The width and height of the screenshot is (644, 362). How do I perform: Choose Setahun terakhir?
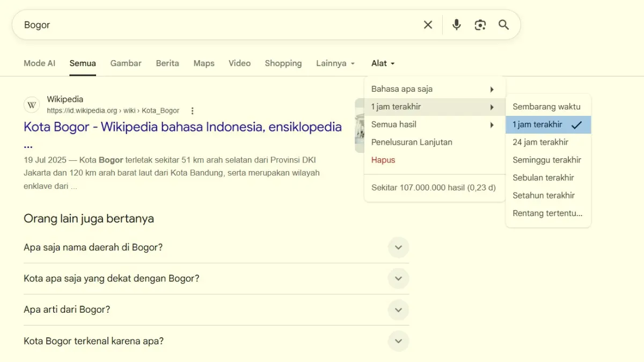point(548,195)
